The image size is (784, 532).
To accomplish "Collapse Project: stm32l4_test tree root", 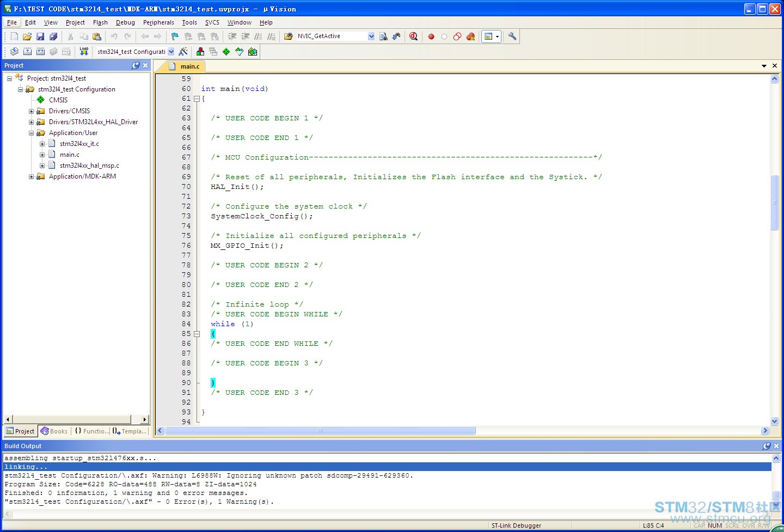I will point(9,78).
